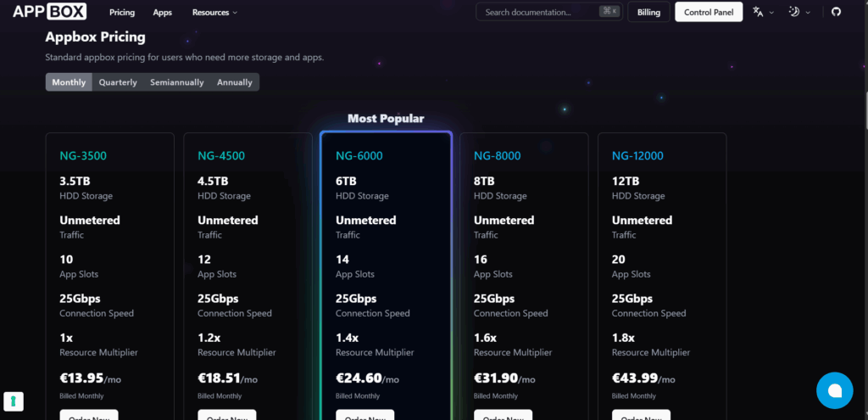Screen dimensions: 868x420
Task: Click the Most Popular label
Action: (386, 119)
